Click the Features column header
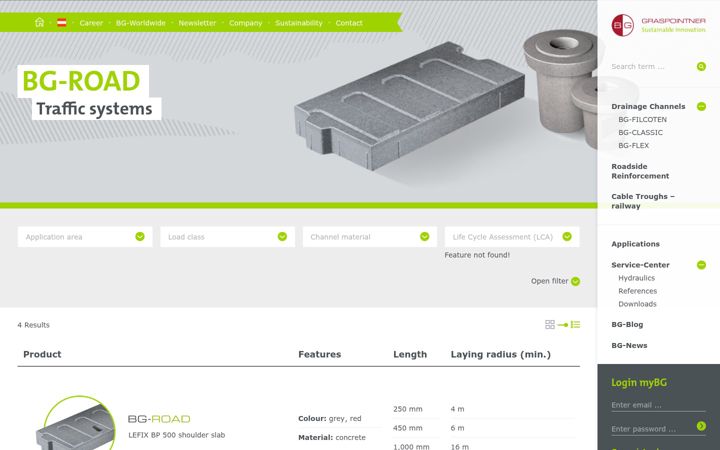The height and width of the screenshot is (450, 720). pos(320,354)
